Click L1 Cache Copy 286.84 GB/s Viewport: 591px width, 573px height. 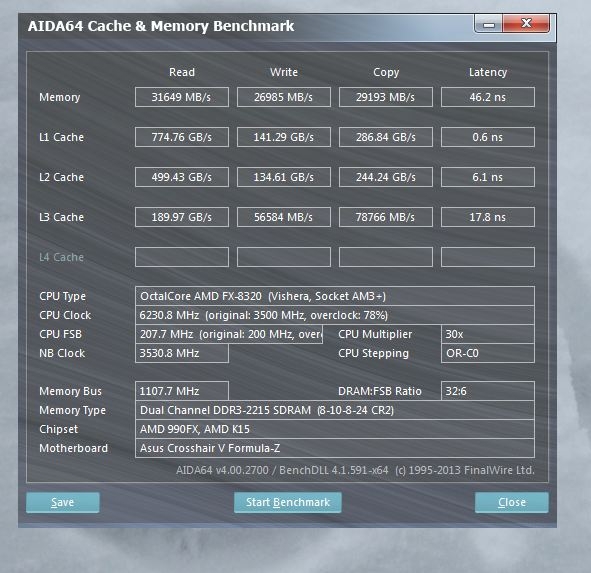(x=386, y=137)
